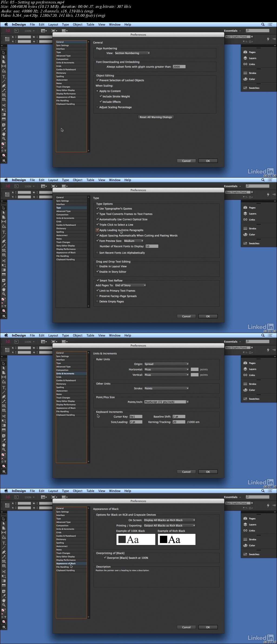Viewport: 277px width, 644px height.
Task: Select Gradient Swatch tool beside Units & Increments dialog
Action: tap(4, 425)
